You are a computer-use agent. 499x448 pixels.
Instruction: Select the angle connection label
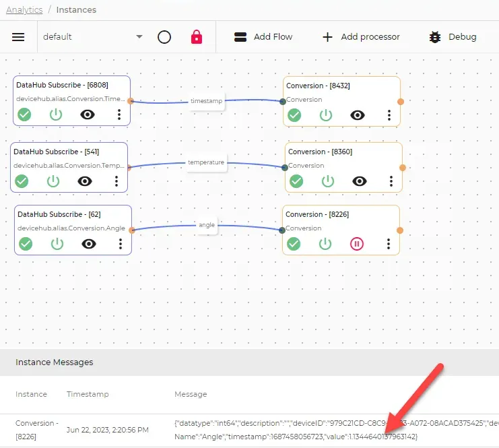(x=207, y=225)
